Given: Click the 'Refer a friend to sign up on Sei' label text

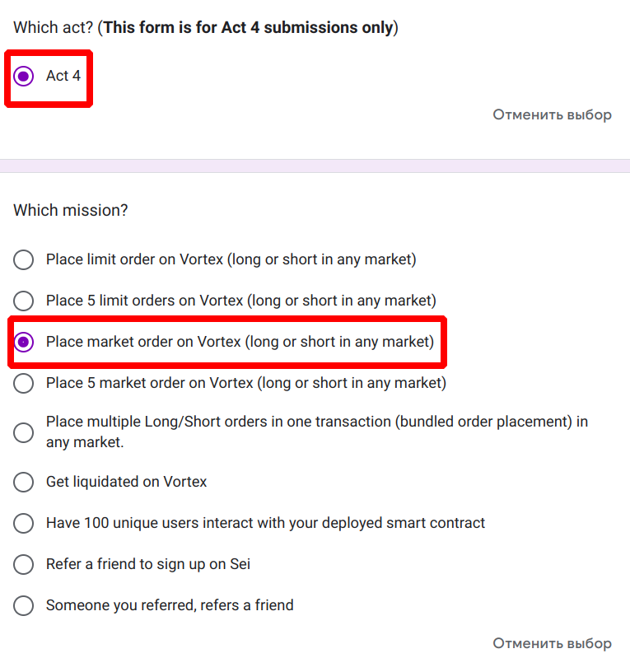Looking at the screenshot, I should (x=148, y=564).
